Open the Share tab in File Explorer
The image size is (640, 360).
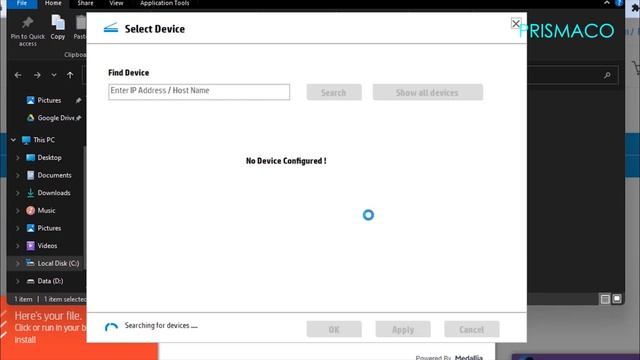[85, 3]
